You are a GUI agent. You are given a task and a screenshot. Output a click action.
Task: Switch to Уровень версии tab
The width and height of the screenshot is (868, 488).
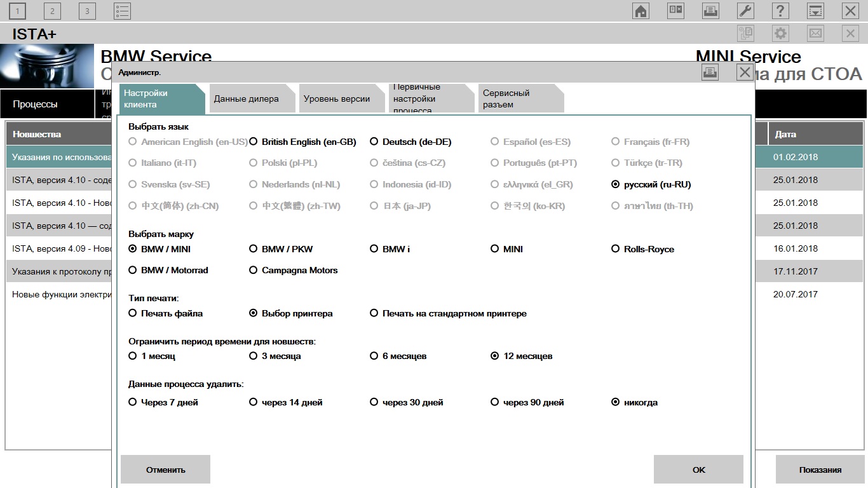[x=342, y=99]
